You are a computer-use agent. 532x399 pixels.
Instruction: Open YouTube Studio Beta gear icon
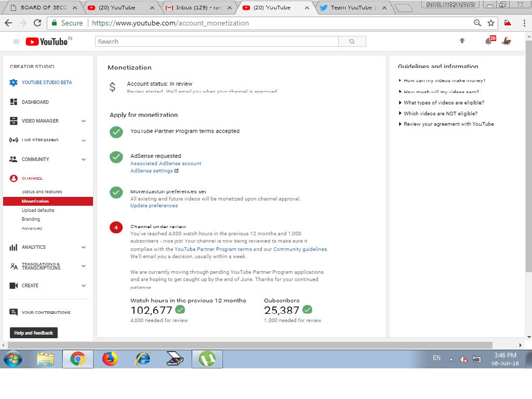pyautogui.click(x=13, y=83)
